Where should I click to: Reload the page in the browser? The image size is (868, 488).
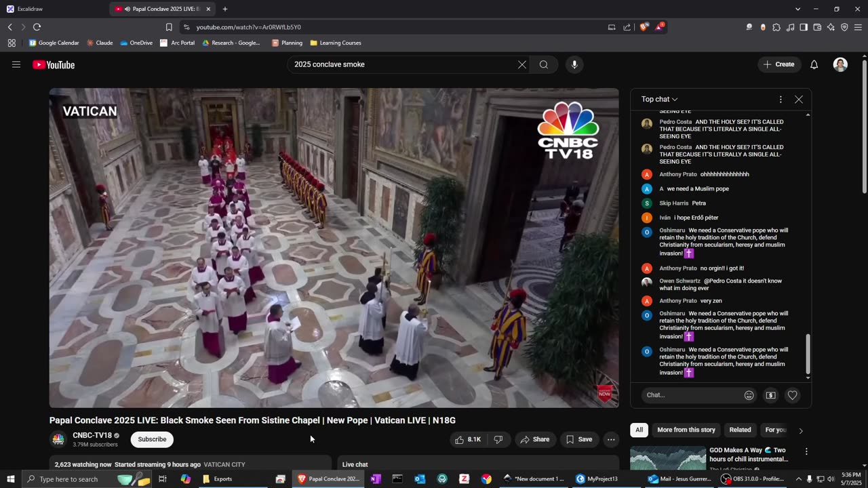37,27
